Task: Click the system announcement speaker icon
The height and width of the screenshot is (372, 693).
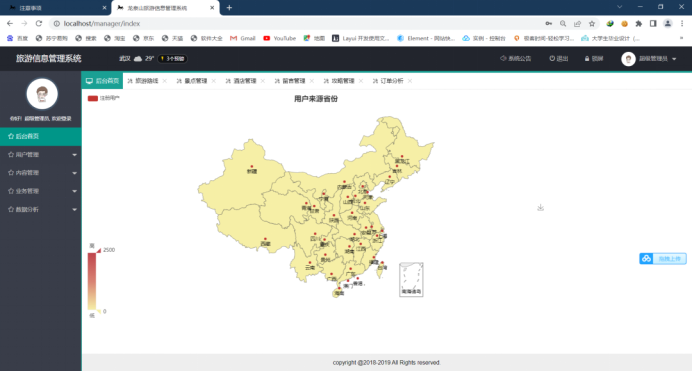Action: (503, 58)
